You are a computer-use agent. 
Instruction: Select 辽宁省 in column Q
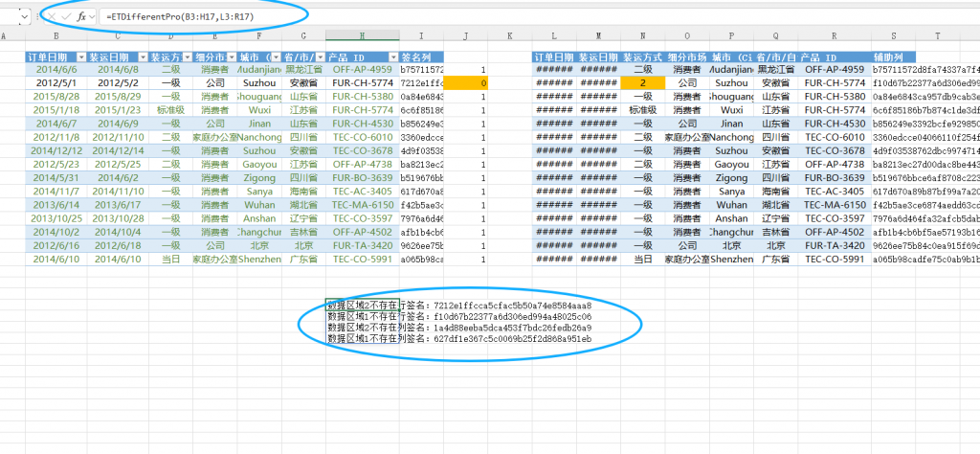tap(775, 218)
